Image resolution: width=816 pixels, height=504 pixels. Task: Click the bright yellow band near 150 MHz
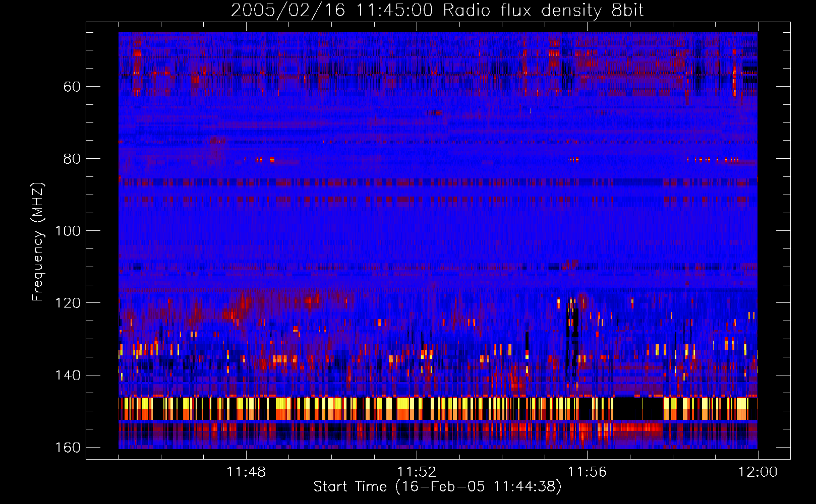click(438, 409)
